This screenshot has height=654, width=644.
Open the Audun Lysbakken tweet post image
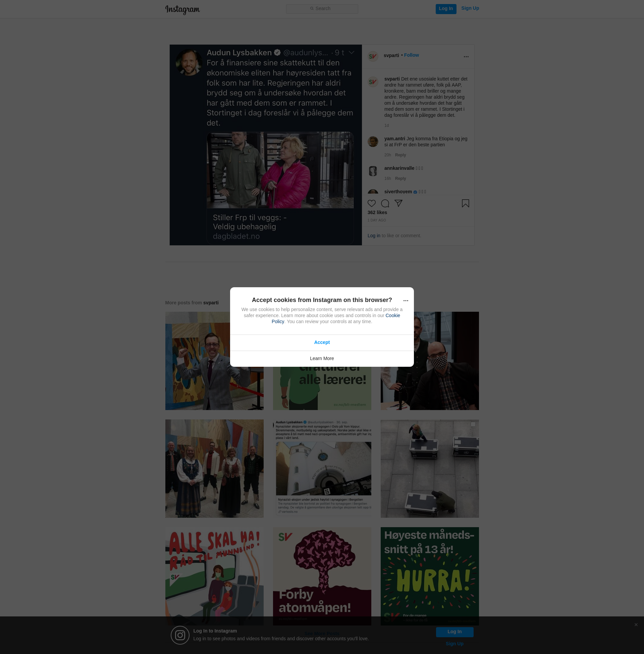click(x=266, y=145)
